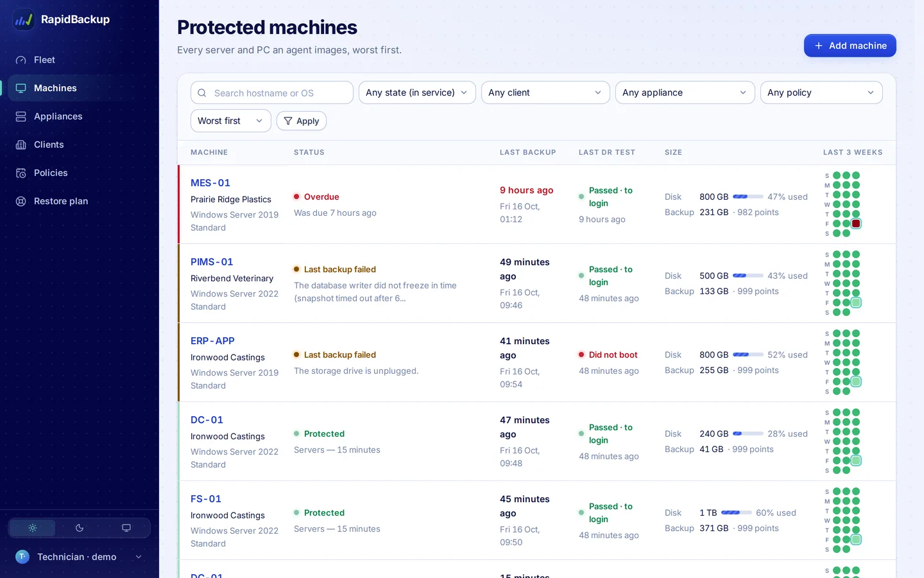Click the Add machine button

coord(850,46)
